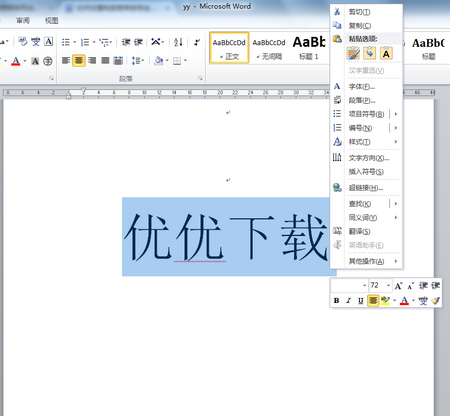Apply the 标题 1 style from the gallery
This screenshot has height=416, width=450.
point(309,48)
